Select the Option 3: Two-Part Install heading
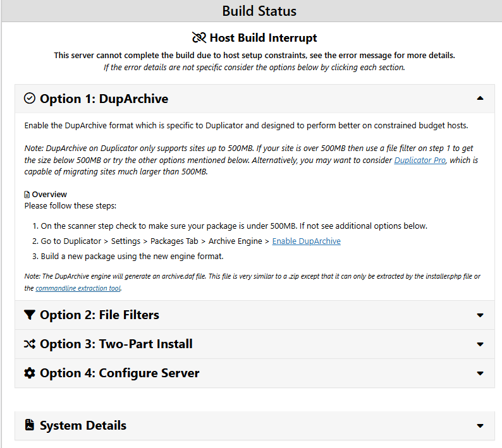This screenshot has width=502, height=448. pos(116,344)
